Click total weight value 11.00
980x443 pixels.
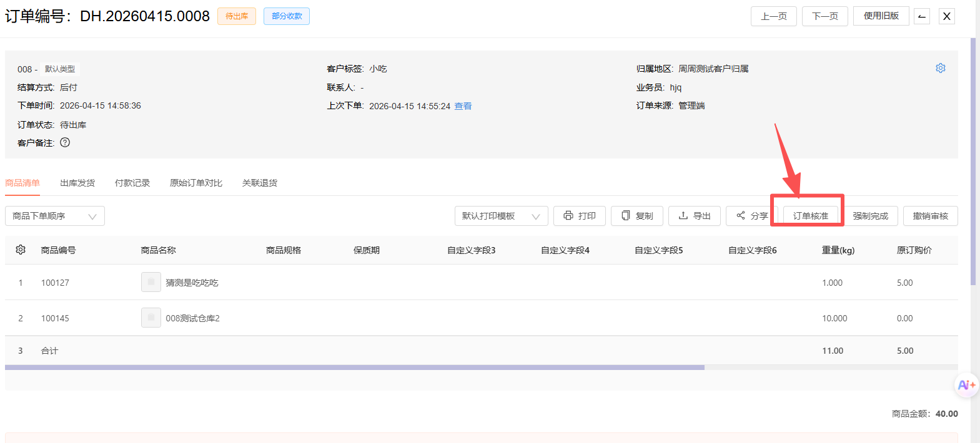click(x=833, y=351)
